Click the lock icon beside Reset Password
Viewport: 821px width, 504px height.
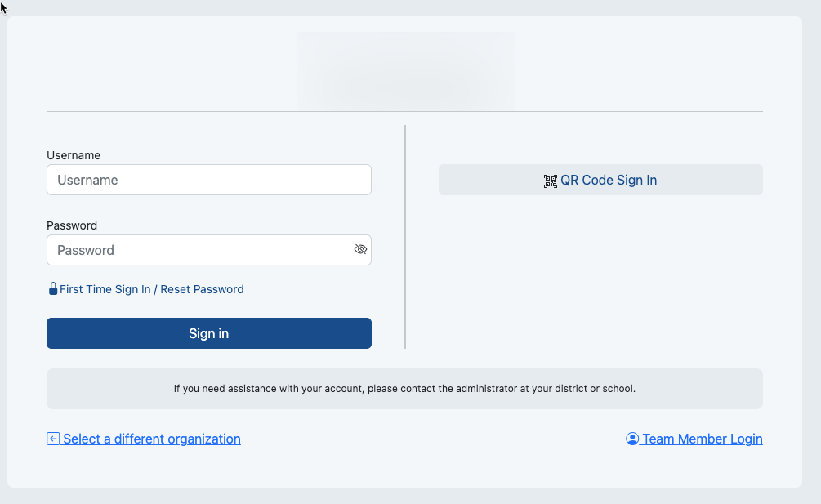pos(53,289)
